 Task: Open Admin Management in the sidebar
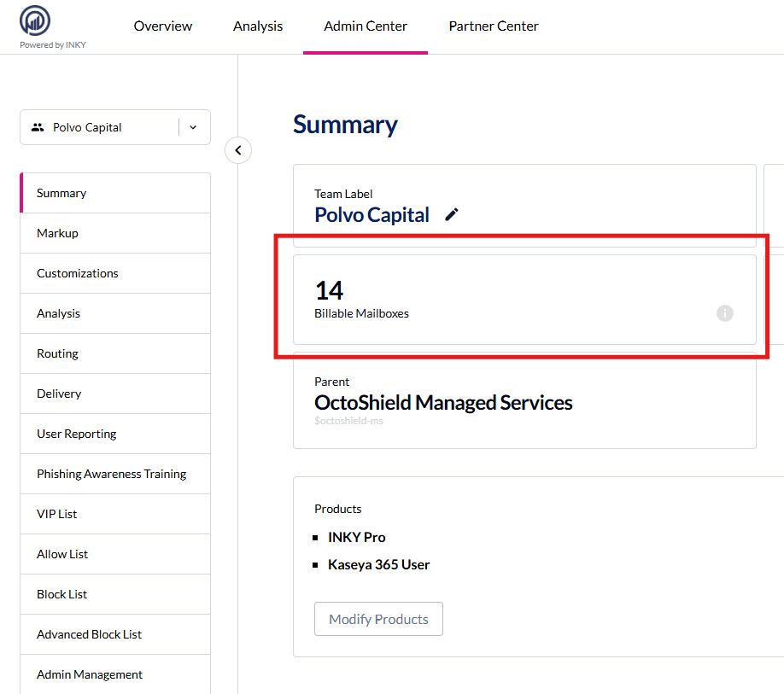[90, 674]
